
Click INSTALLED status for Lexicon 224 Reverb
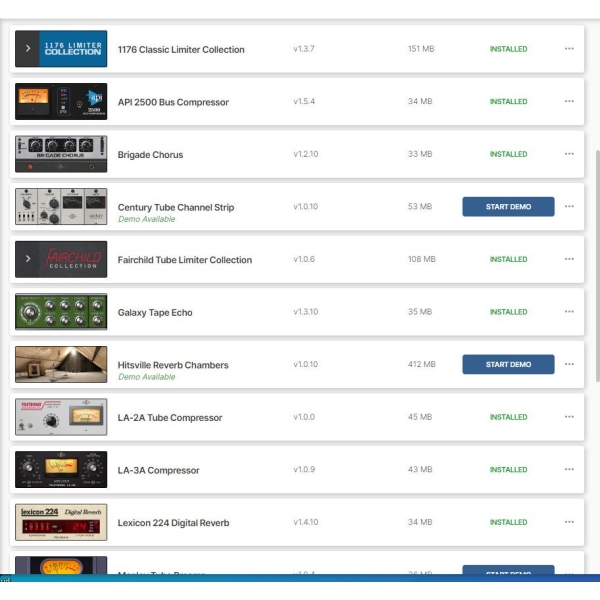pyautogui.click(x=509, y=522)
